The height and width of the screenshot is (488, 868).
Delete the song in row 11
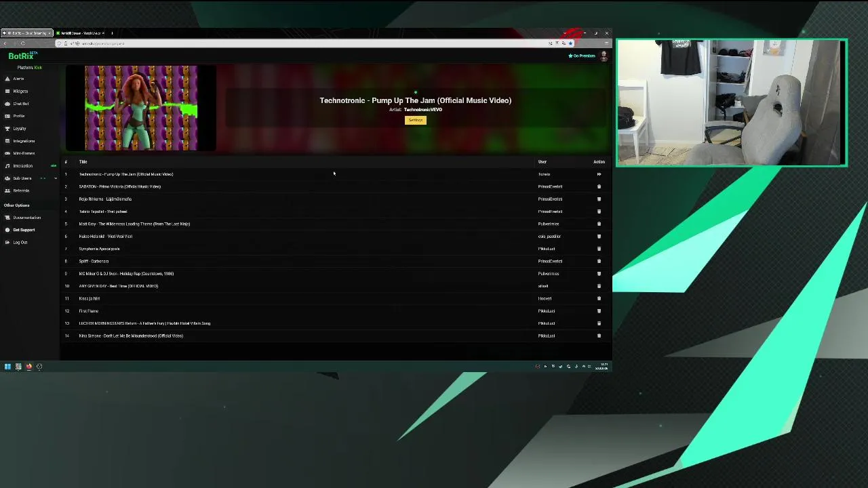pyautogui.click(x=599, y=298)
